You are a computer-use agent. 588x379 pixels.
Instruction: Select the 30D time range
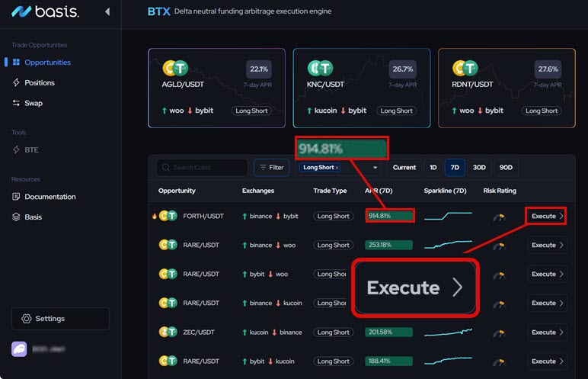pyautogui.click(x=479, y=168)
